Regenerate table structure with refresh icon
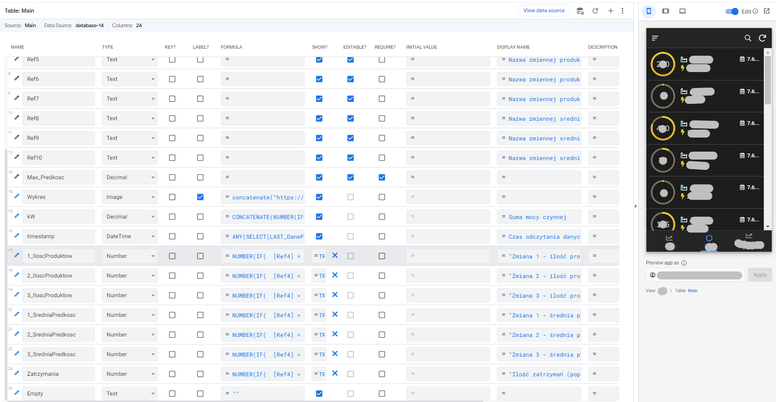The image size is (776, 402). point(595,11)
